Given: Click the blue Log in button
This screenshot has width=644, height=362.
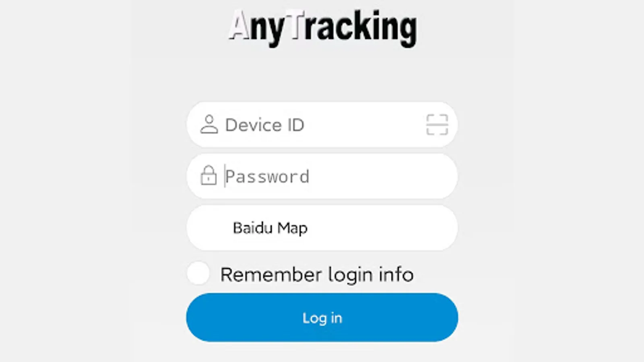Looking at the screenshot, I should pos(322,317).
